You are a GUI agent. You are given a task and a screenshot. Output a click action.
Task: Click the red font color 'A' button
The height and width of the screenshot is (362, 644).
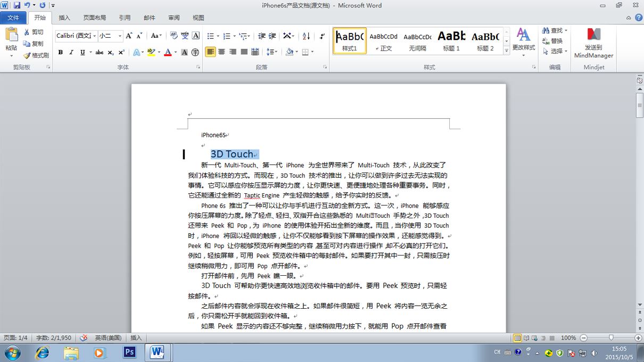168,52
